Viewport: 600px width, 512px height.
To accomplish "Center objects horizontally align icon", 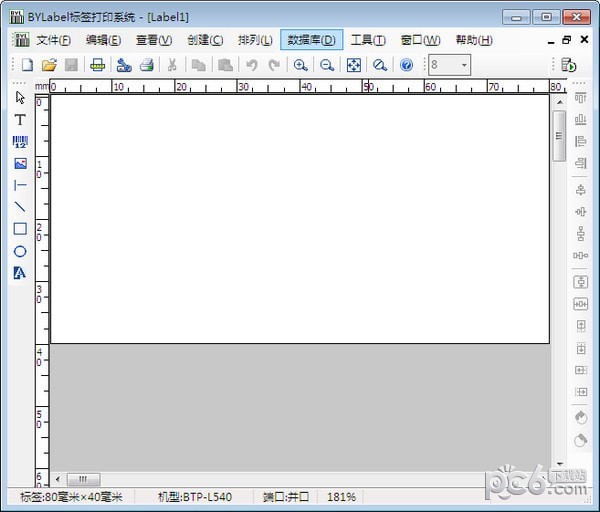I will [x=580, y=189].
